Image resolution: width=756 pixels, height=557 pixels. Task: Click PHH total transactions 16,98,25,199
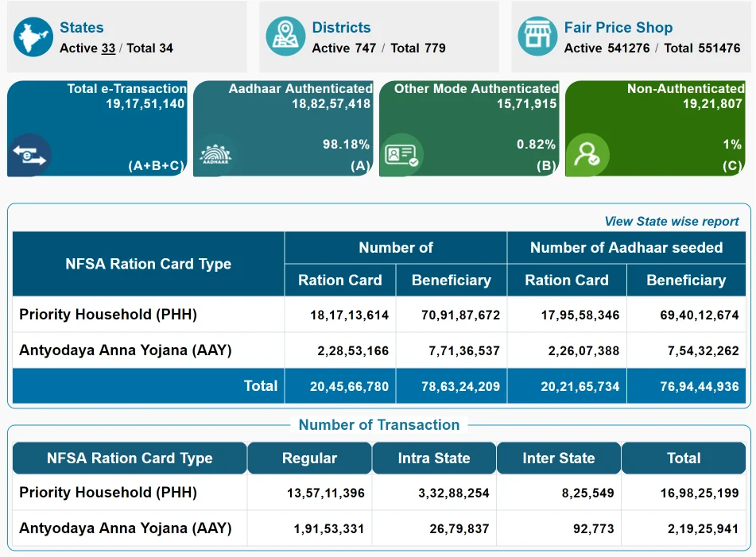click(700, 493)
